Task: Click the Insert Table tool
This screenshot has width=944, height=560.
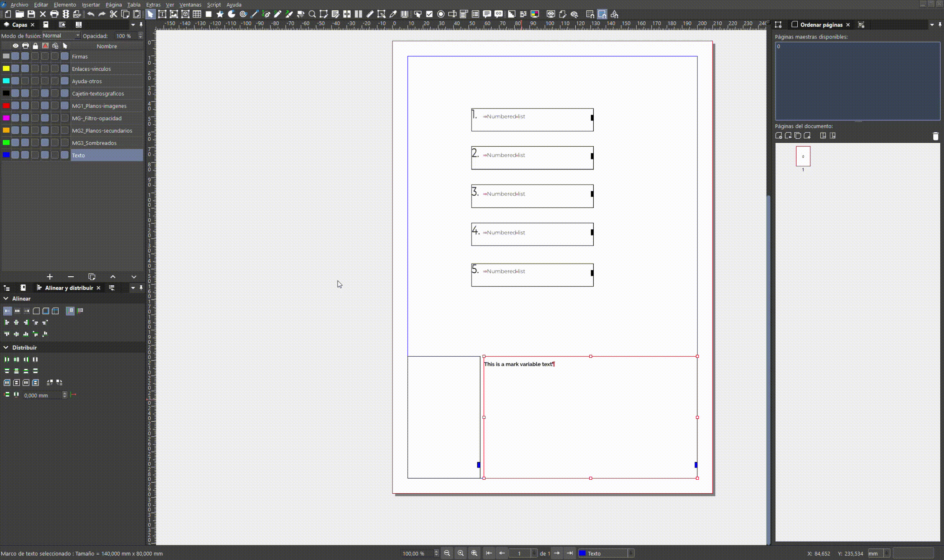Action: click(x=197, y=14)
